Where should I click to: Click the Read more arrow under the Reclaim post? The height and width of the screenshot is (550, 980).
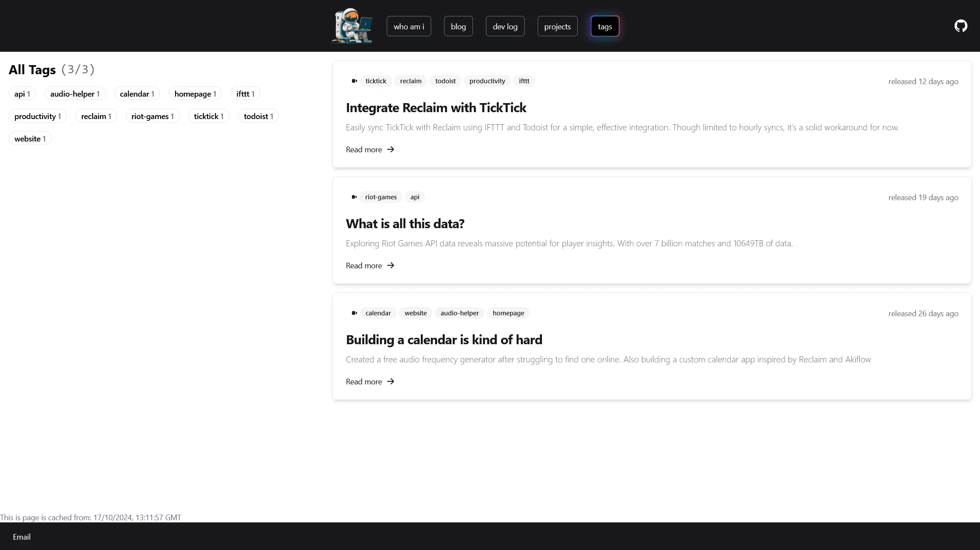(x=391, y=149)
